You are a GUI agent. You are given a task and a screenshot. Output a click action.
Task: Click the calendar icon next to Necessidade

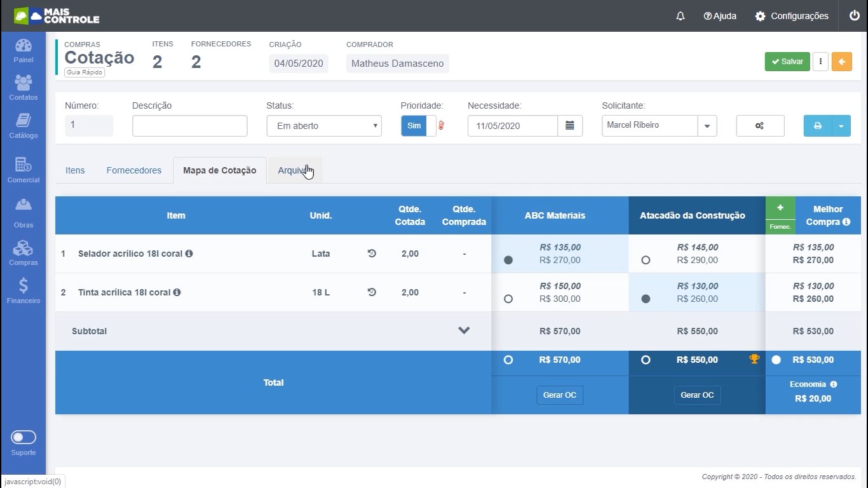[570, 126]
